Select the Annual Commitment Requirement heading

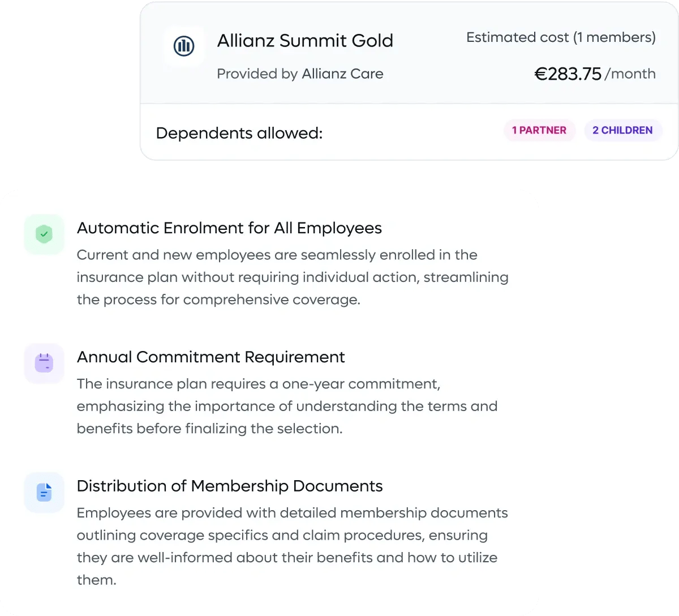(x=210, y=357)
